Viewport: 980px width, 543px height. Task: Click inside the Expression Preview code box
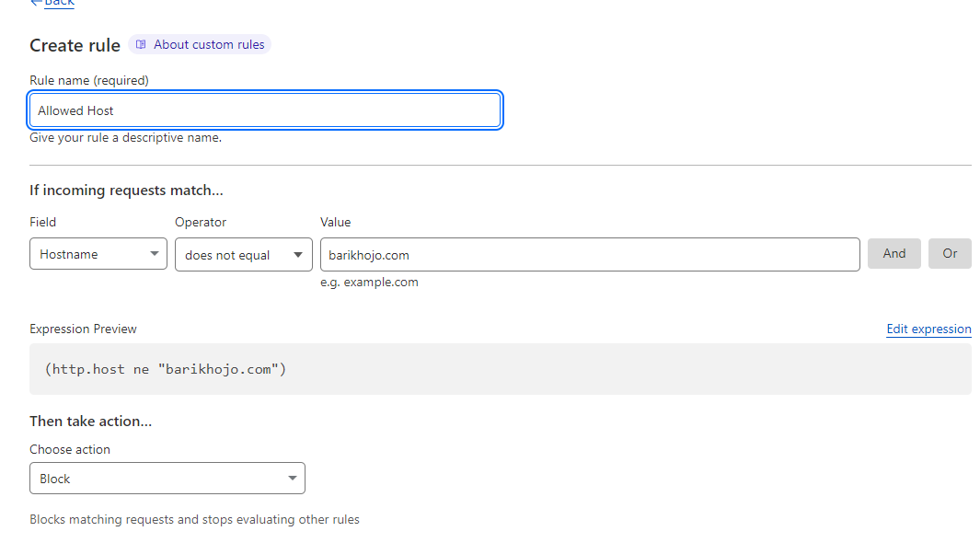pyautogui.click(x=500, y=369)
